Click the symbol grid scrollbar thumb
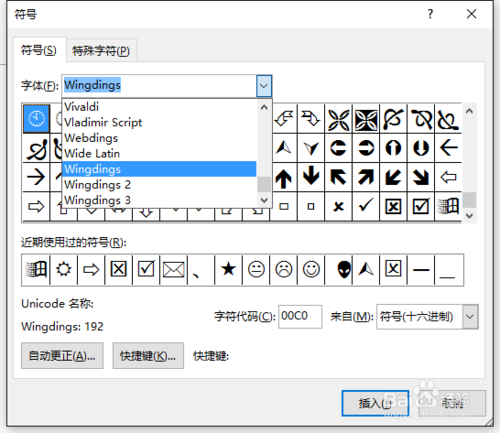The height and width of the screenshot is (433, 500). pos(469,200)
